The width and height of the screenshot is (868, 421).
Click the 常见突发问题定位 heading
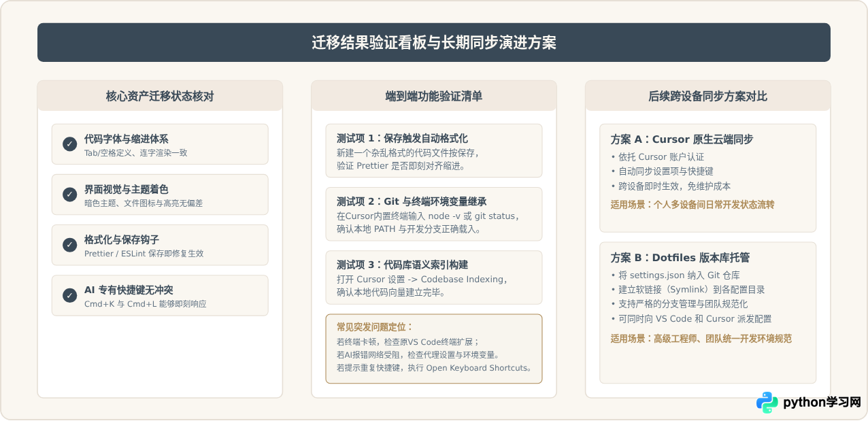coord(375,326)
